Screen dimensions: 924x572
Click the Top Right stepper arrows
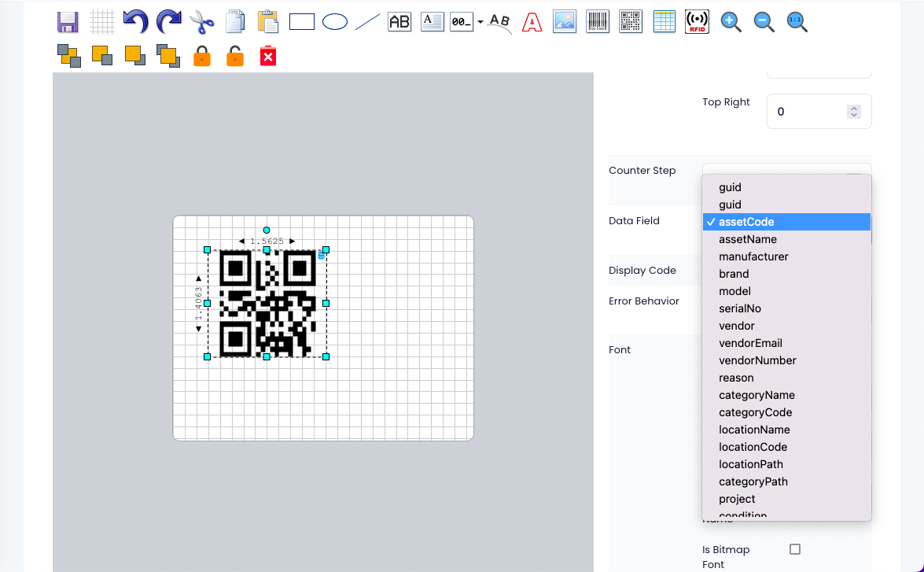pyautogui.click(x=854, y=112)
